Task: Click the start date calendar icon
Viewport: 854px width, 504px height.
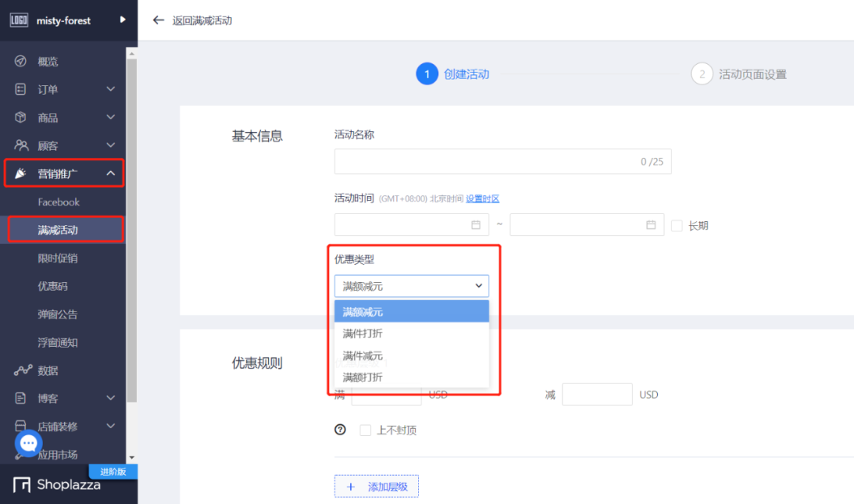Action: [x=475, y=225]
